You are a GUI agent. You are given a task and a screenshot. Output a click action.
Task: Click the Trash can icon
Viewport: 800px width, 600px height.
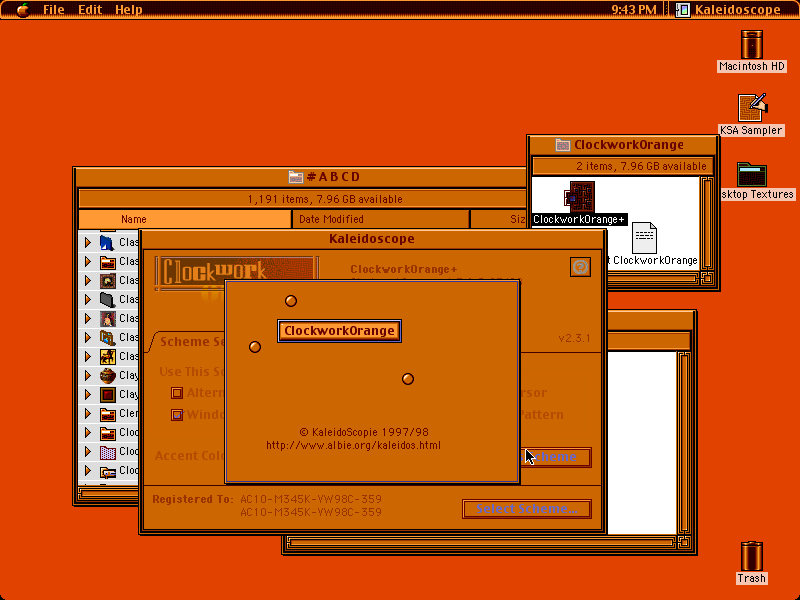point(752,557)
